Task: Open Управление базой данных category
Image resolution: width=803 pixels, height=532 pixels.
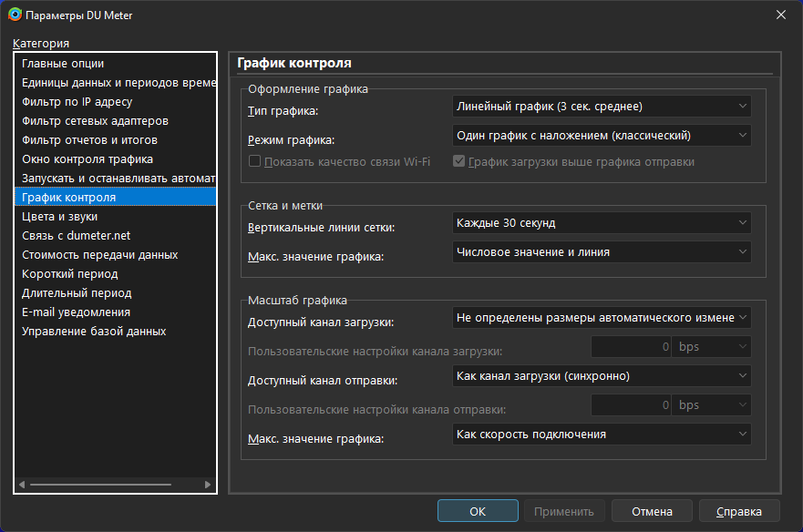Action: [x=115, y=332]
